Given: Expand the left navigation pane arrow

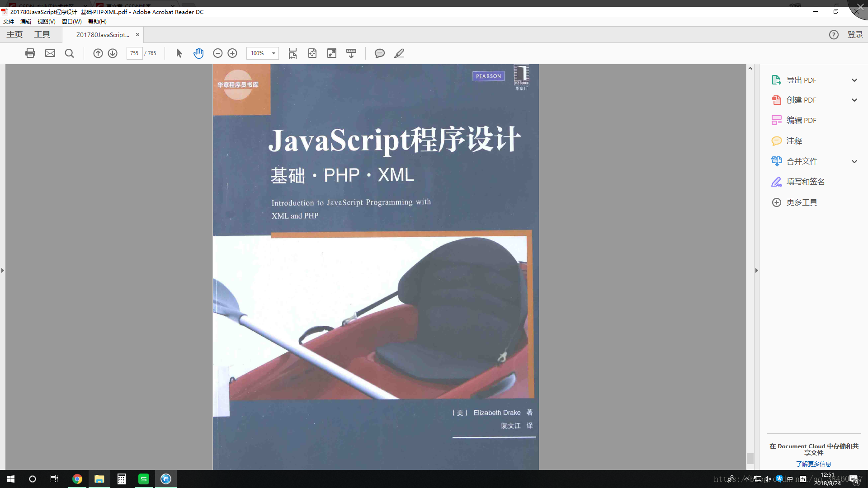Looking at the screenshot, I should (x=3, y=270).
